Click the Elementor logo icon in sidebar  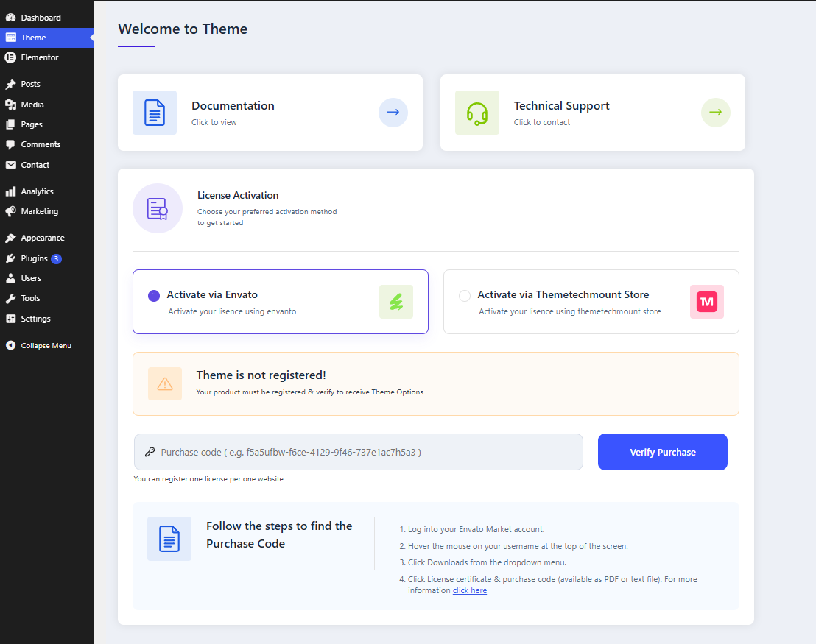[10, 57]
